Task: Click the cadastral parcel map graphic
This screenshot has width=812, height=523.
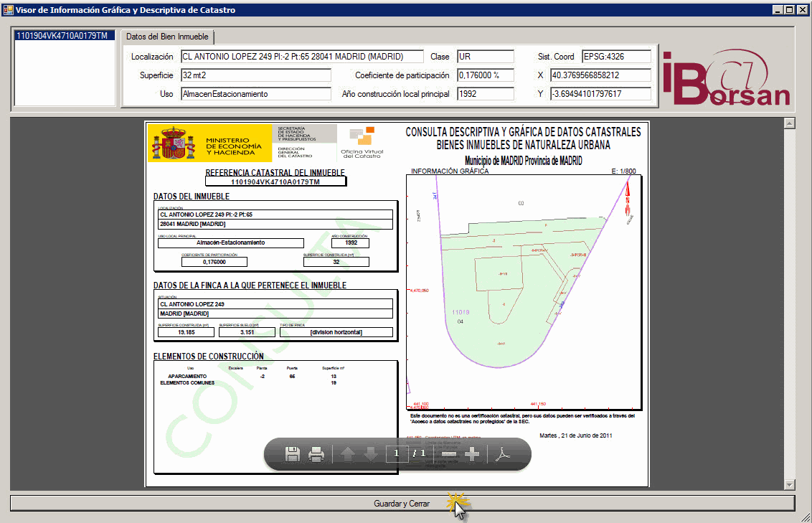Action: pos(524,292)
